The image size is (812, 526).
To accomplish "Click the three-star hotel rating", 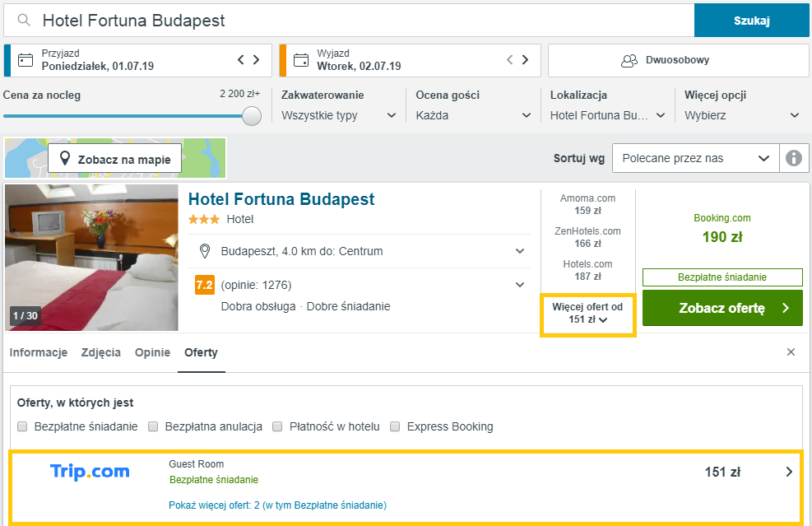I will [x=204, y=219].
